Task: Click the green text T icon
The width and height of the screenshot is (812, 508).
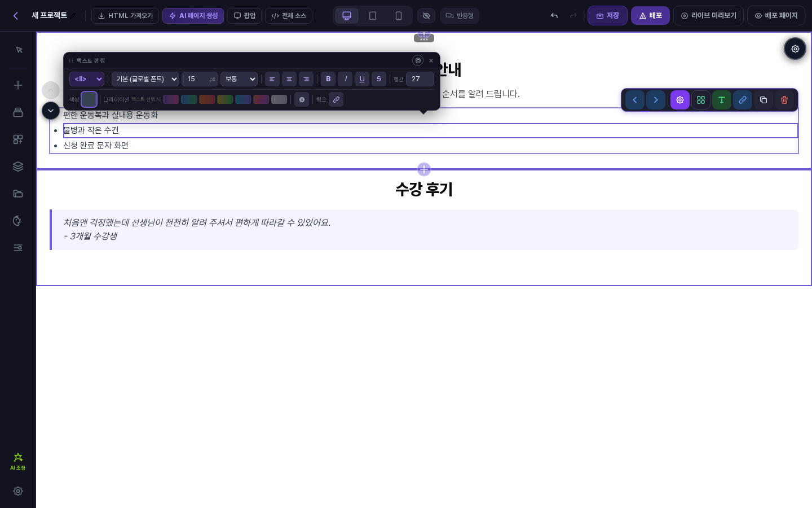Action: click(x=722, y=100)
